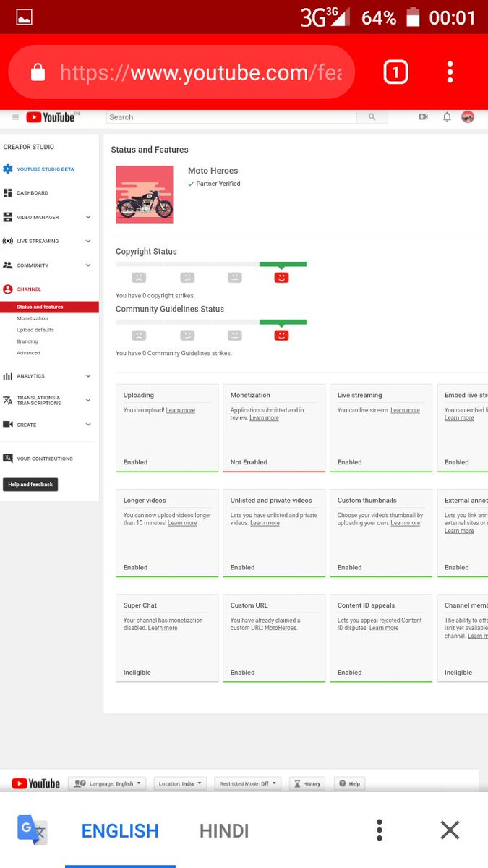
Task: Open the notifications bell icon
Action: tap(447, 117)
